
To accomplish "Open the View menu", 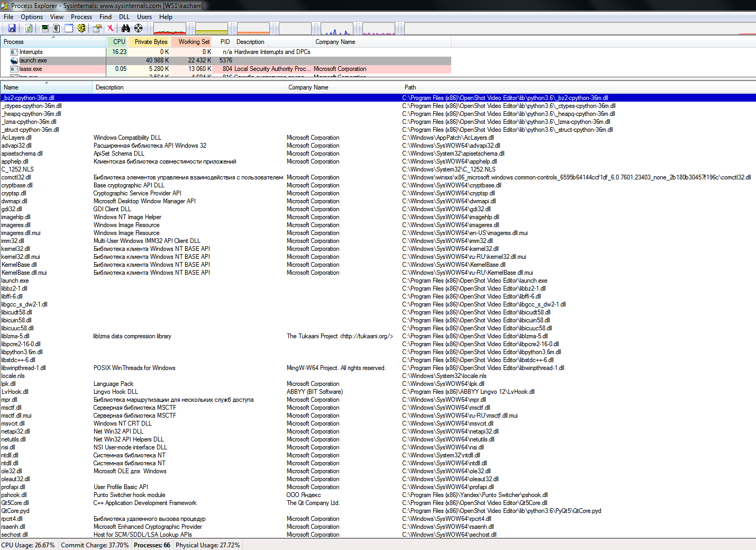I will tap(56, 16).
